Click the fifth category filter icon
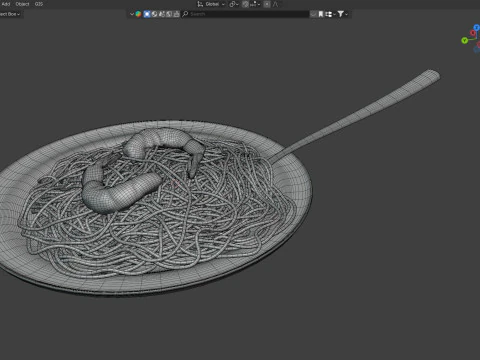480x360 pixels. [176, 14]
